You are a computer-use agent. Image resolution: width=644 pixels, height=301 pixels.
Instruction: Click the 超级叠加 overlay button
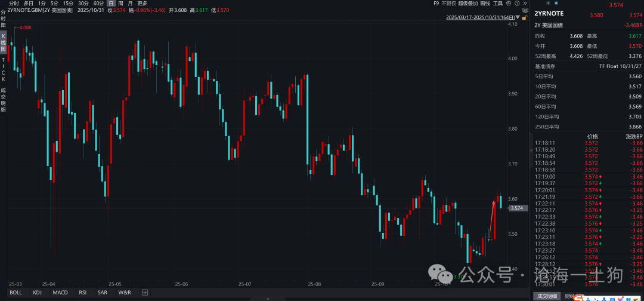[x=468, y=3]
